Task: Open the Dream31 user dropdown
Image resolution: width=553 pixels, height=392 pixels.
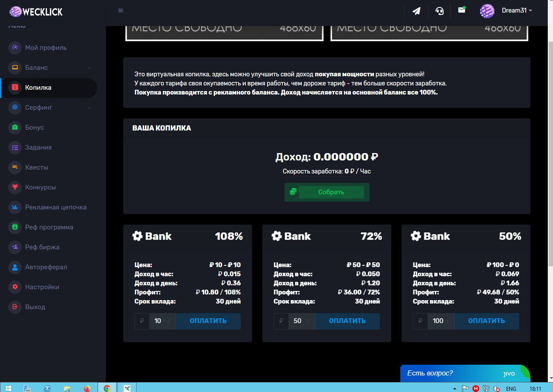Action: point(507,11)
